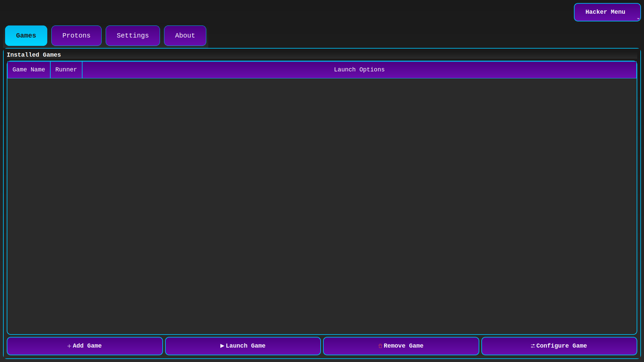644x362 pixels.
Task: Click the Configure Game button text
Action: (x=561, y=346)
